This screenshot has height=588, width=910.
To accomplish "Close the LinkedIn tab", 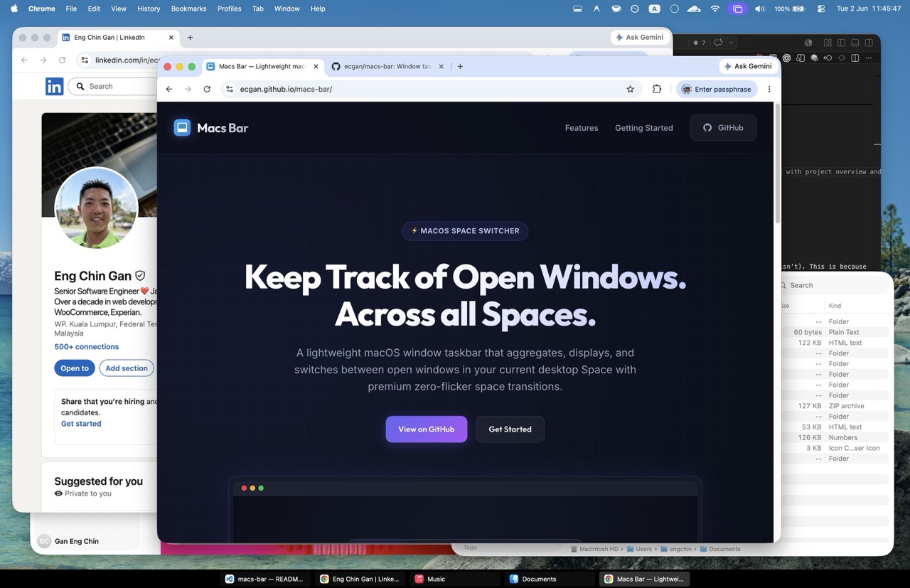I will [x=171, y=37].
